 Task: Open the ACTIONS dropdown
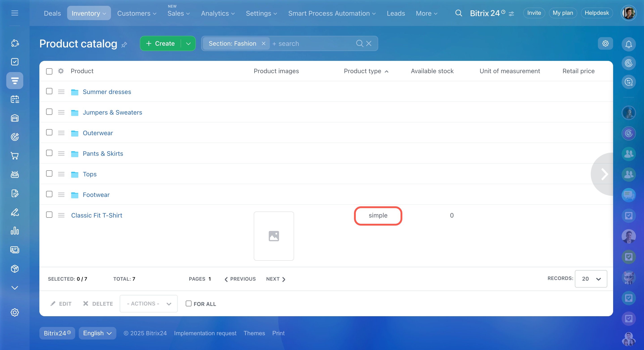[149, 303]
